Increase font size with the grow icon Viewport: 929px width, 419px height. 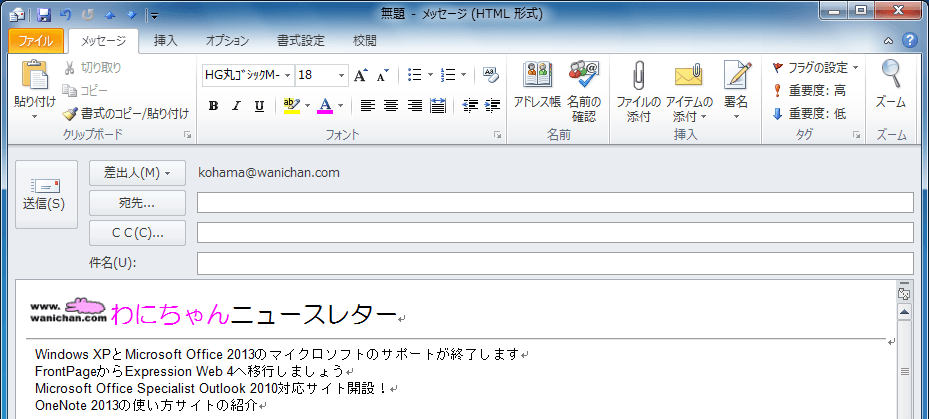[361, 75]
